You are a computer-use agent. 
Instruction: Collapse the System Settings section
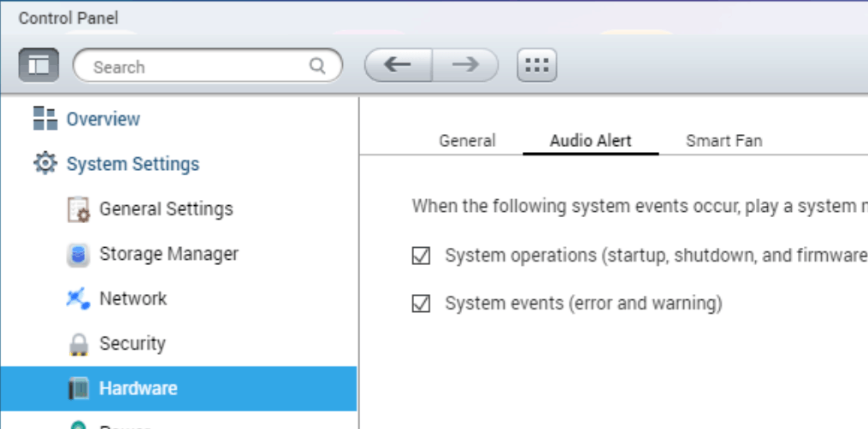pyautogui.click(x=133, y=163)
